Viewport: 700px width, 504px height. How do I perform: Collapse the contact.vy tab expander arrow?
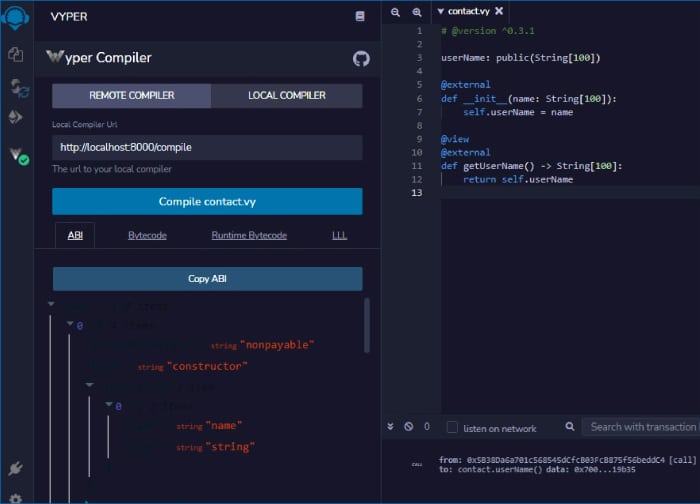[x=441, y=12]
